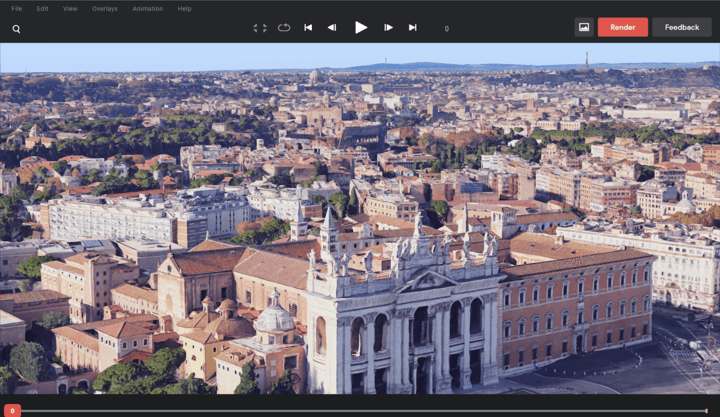720x417 pixels.
Task: Click the search magnifier icon
Action: tap(16, 29)
